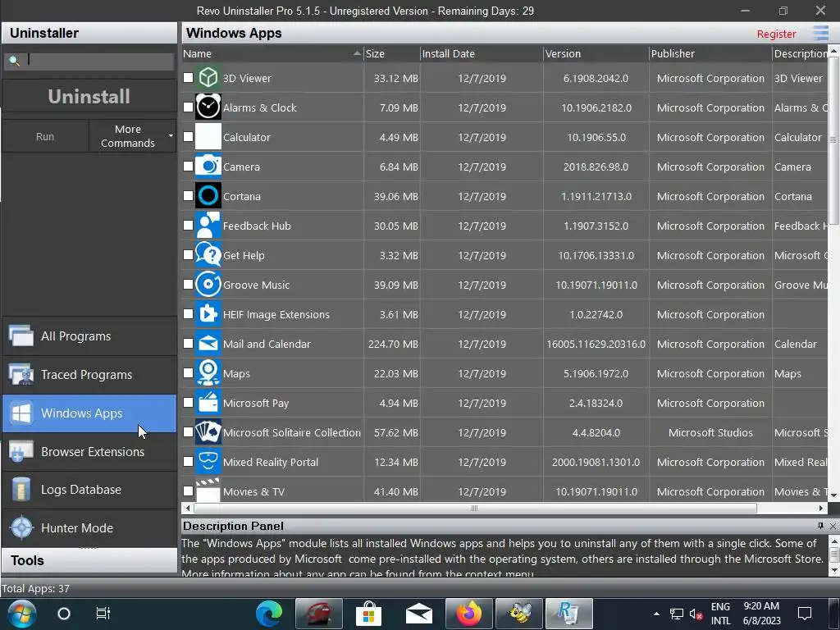Click the Maps app icon
840x630 pixels.
(208, 373)
